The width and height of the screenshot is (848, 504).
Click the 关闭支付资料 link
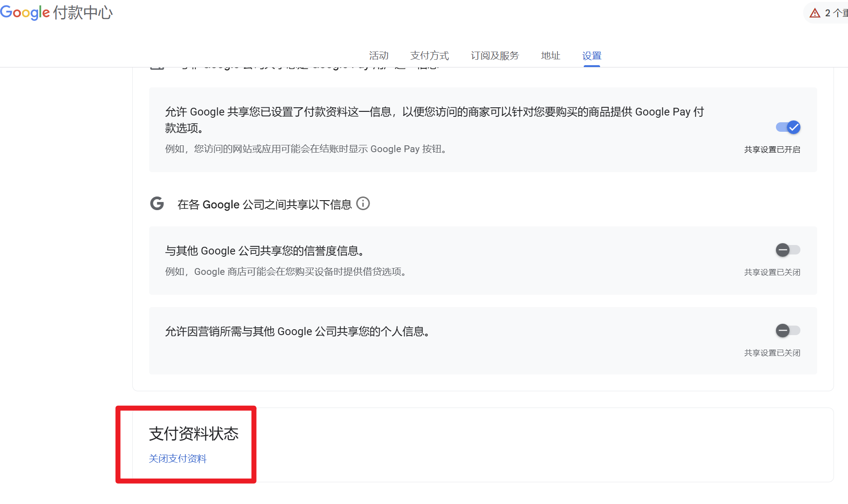click(178, 459)
